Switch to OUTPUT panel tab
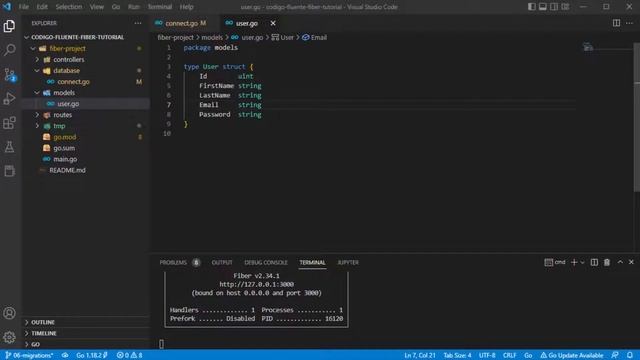Viewport: 640px width, 360px height. point(222,262)
